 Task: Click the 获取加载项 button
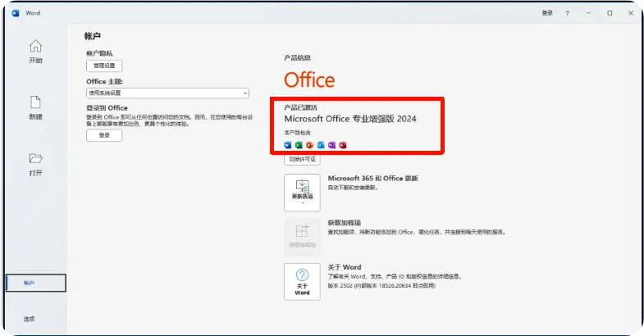(x=302, y=237)
